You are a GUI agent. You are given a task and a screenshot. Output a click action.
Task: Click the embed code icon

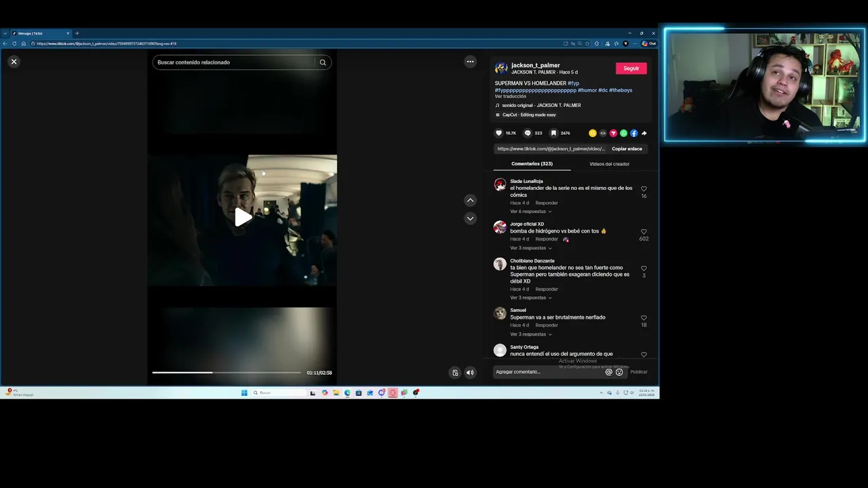603,133
